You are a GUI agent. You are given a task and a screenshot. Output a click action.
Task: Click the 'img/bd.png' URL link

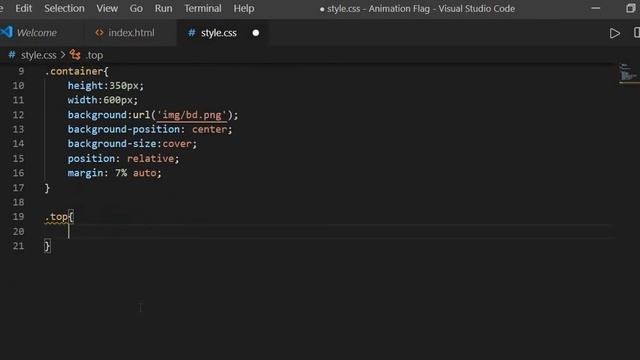pyautogui.click(x=191, y=115)
